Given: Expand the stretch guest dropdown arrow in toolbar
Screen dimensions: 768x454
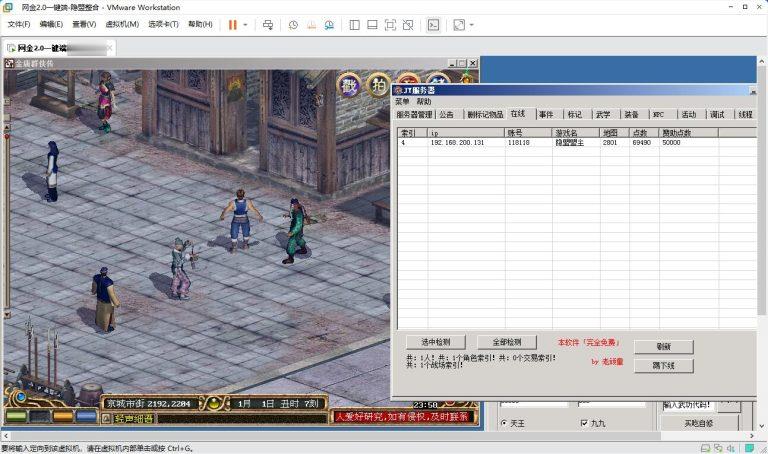Looking at the screenshot, I should (x=471, y=24).
